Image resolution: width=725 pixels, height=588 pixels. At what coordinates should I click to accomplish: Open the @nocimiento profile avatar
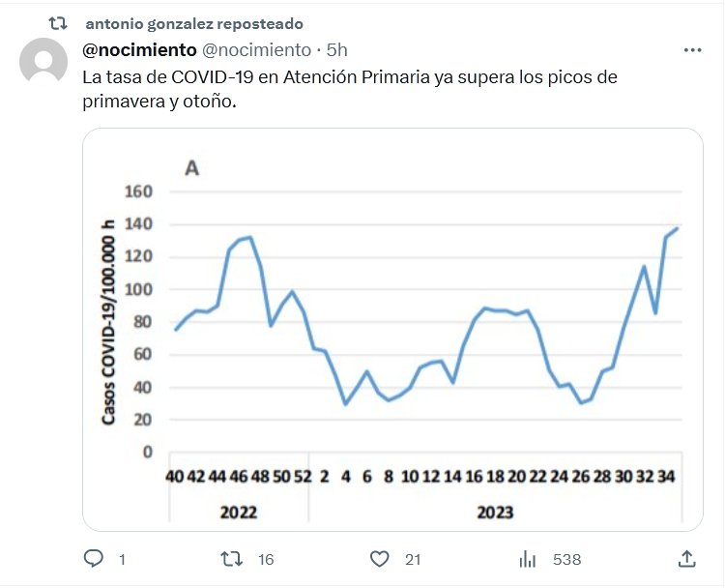pos(43,64)
